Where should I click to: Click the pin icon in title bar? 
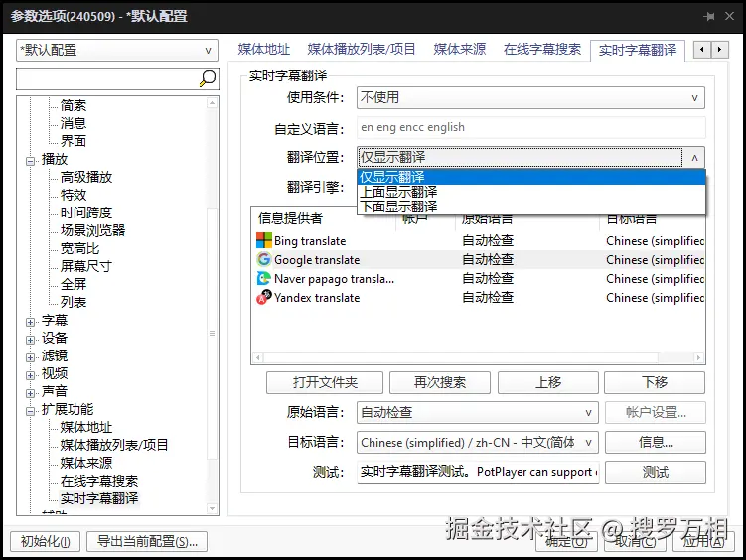point(709,16)
